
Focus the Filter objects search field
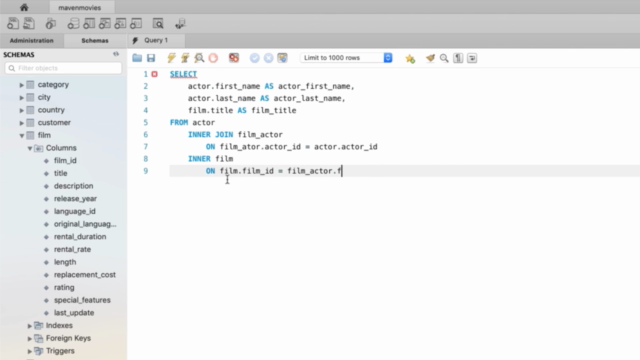tap(63, 68)
